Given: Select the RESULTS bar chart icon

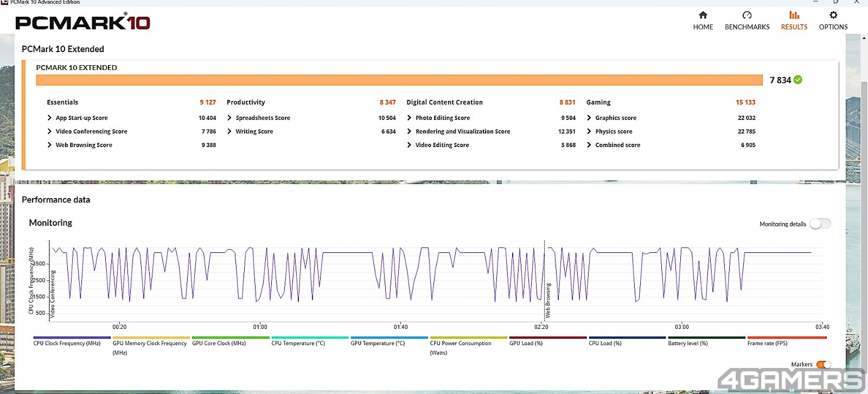Looking at the screenshot, I should (794, 15).
